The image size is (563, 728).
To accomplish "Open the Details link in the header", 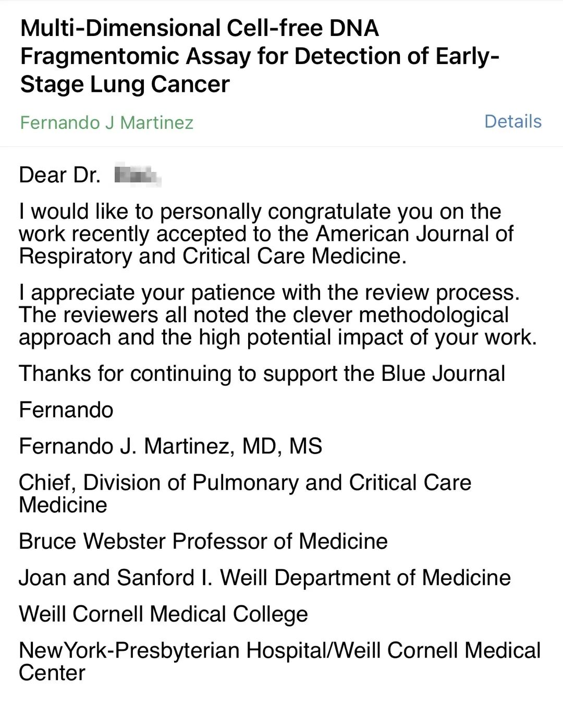I will (512, 121).
